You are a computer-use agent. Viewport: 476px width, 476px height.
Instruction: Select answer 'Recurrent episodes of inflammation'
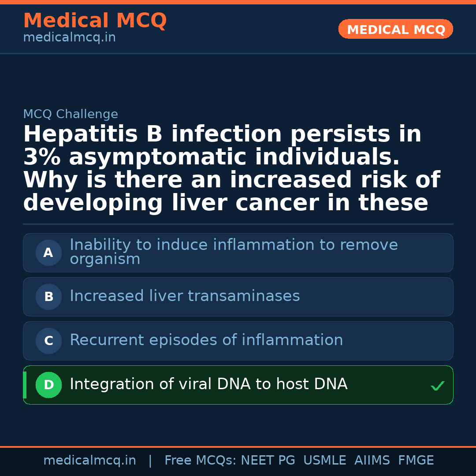(206, 340)
